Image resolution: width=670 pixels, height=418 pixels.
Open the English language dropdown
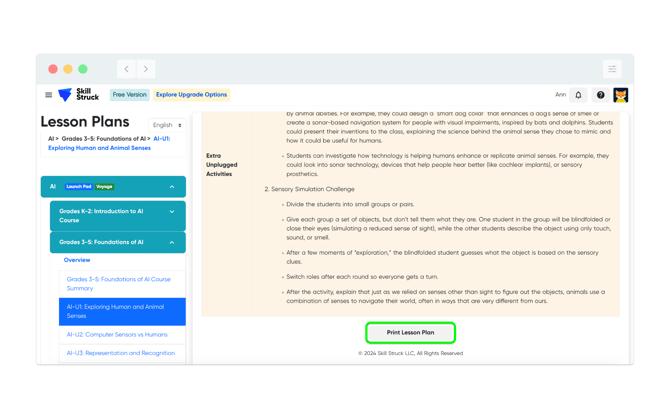[x=167, y=125]
